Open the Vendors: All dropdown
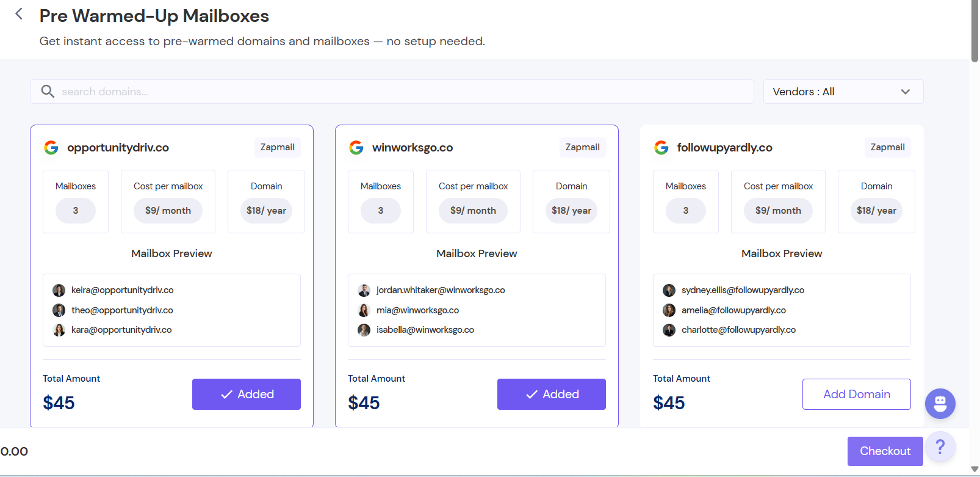Screen dimensions: 980x477 [842, 92]
